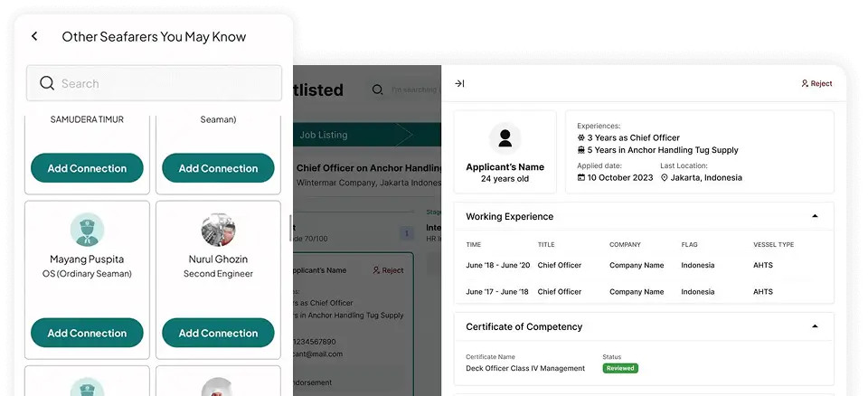Collapse the Working Experience section

815,216
